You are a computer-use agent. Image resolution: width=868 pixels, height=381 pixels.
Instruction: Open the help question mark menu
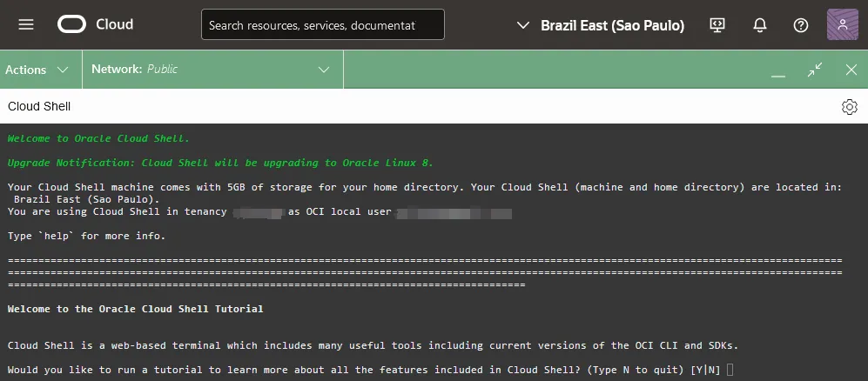pyautogui.click(x=800, y=25)
